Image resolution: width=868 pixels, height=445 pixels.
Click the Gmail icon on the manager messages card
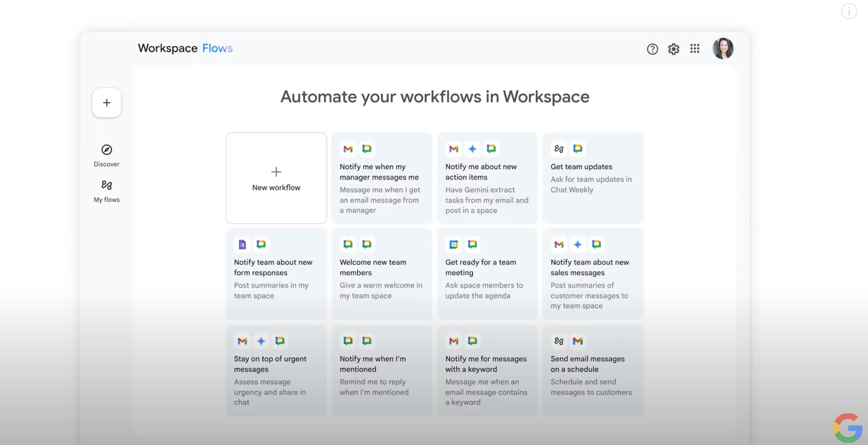[348, 149]
